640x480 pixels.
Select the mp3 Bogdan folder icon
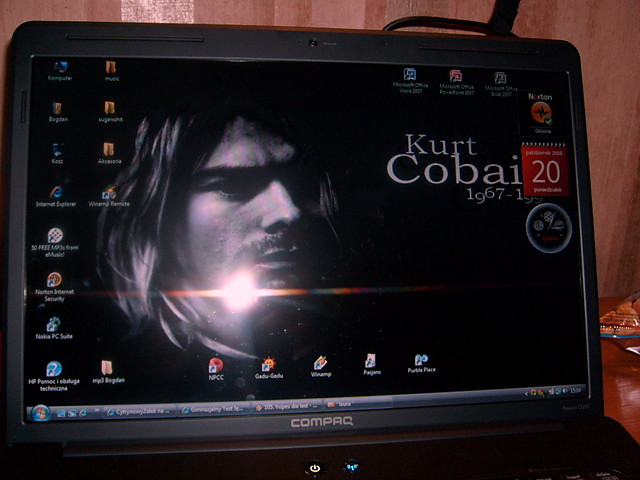108,372
